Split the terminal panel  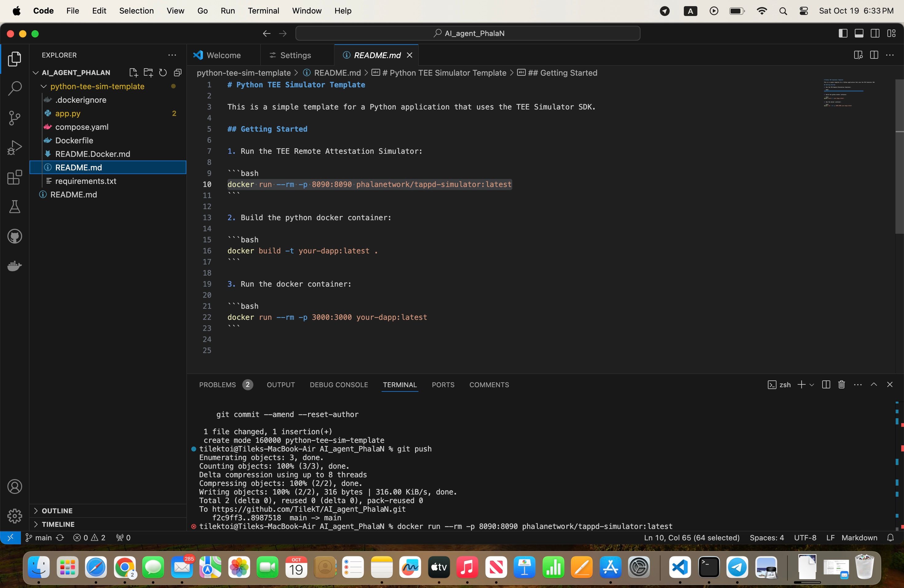point(826,384)
